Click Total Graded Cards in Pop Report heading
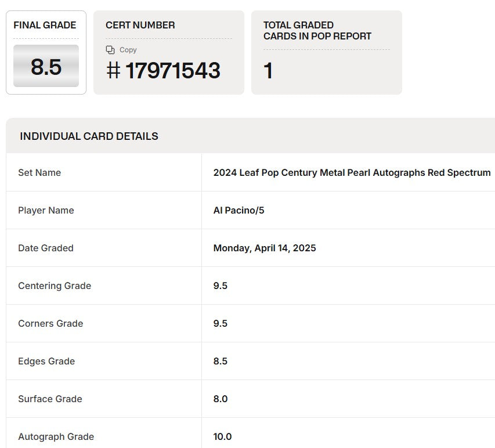Screen dimensions: 495x448 pos(317,31)
